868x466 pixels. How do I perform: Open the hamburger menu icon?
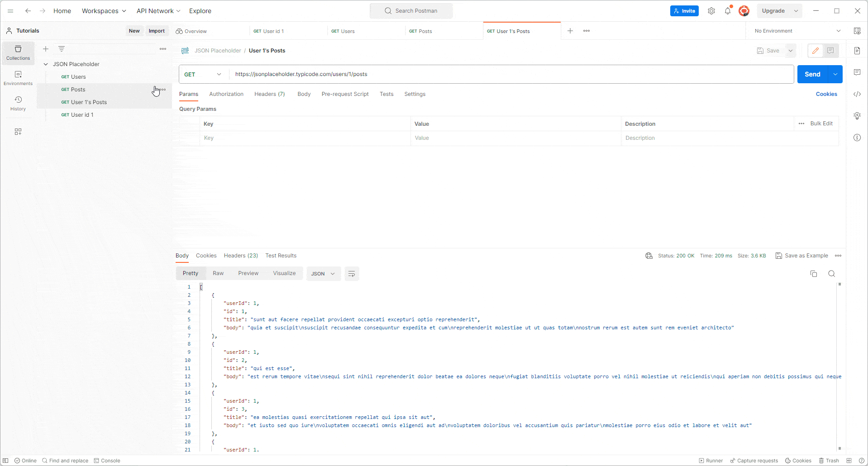(x=10, y=11)
